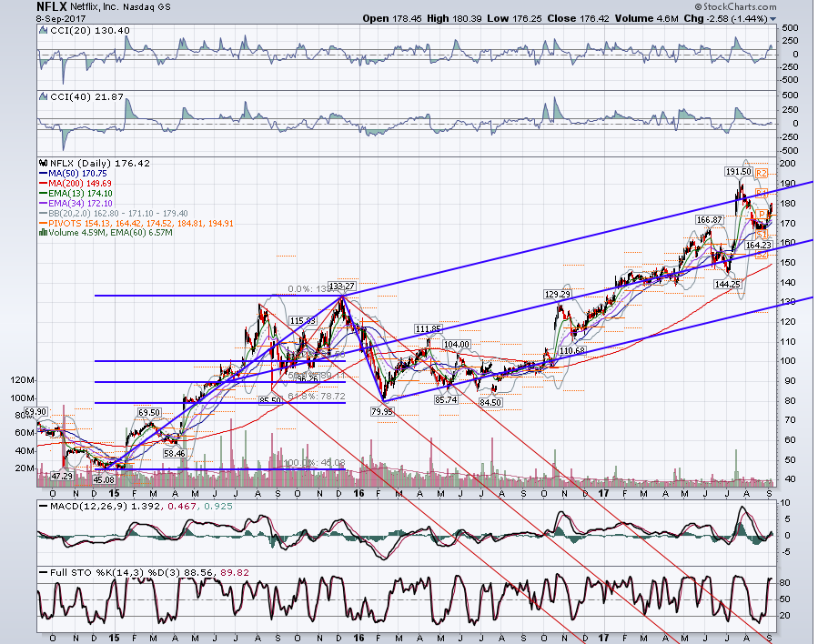Click the NFLX ticker symbol title
This screenshot has height=644, width=818.
click(51, 6)
